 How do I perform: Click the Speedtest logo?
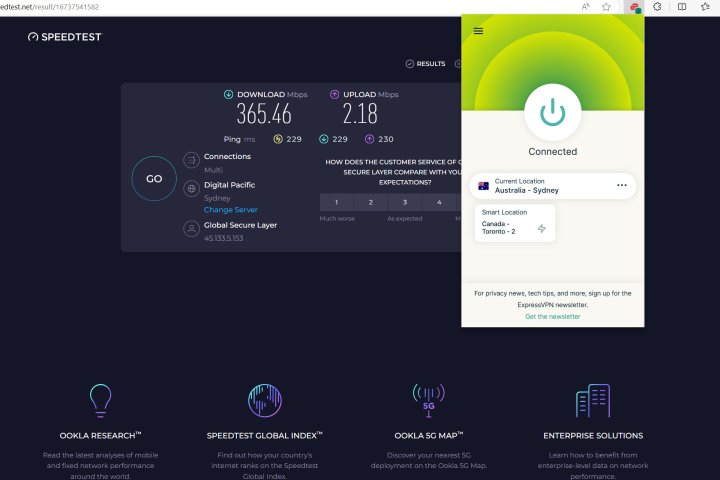[65, 37]
